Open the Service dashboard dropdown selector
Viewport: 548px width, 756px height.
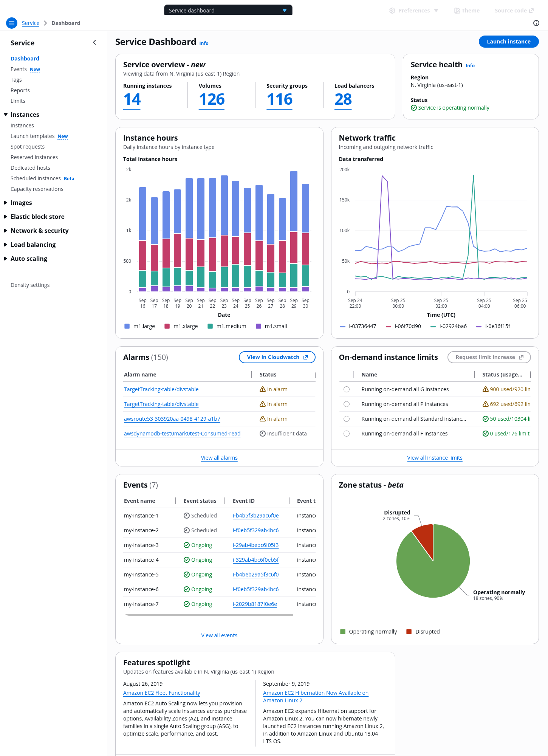pos(228,10)
